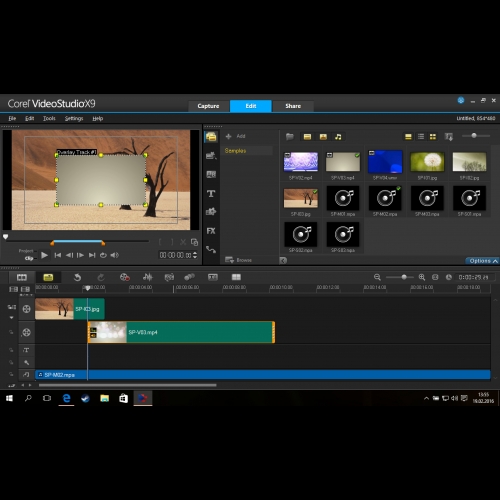Screen dimensions: 500x500
Task: Open the Multi-Camera Editor grid icon
Action: click(x=236, y=277)
